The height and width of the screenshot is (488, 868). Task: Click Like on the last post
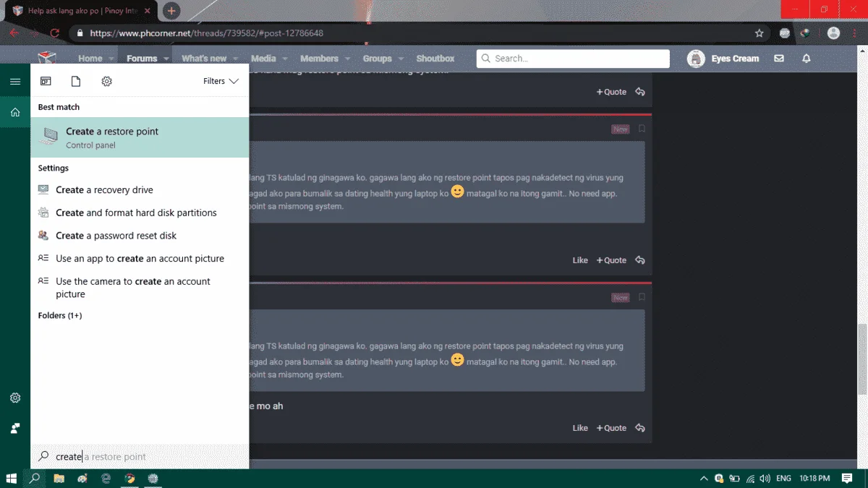[x=580, y=428]
